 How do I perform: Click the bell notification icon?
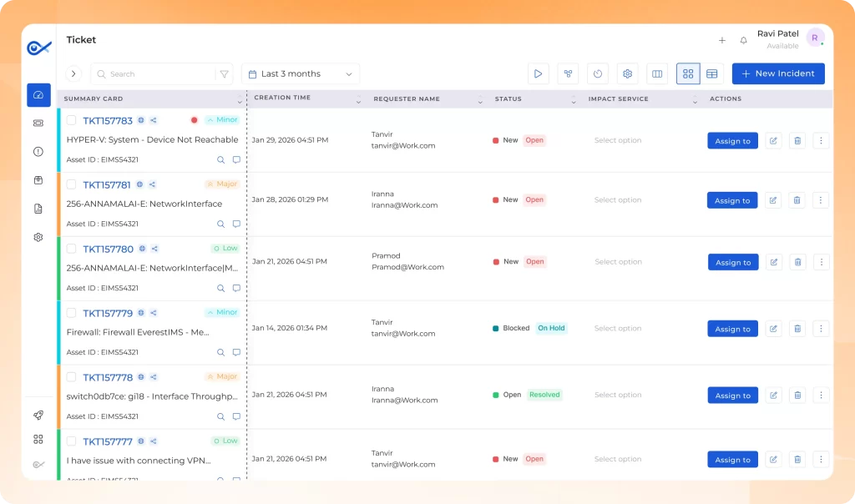(743, 40)
